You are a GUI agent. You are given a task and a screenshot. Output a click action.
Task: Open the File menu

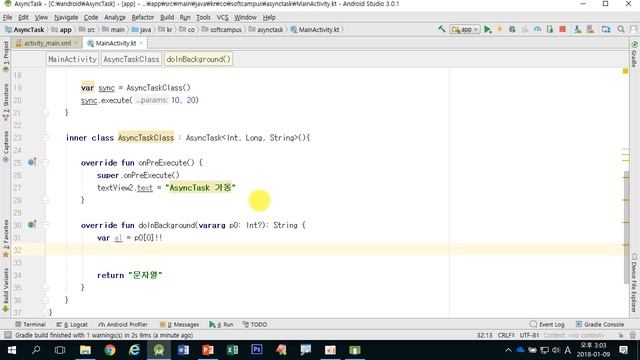7,17
